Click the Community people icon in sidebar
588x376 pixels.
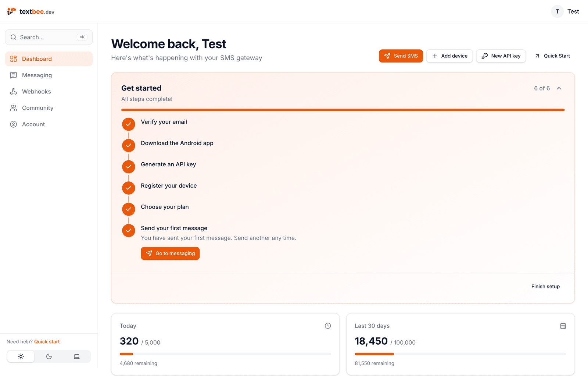click(14, 108)
